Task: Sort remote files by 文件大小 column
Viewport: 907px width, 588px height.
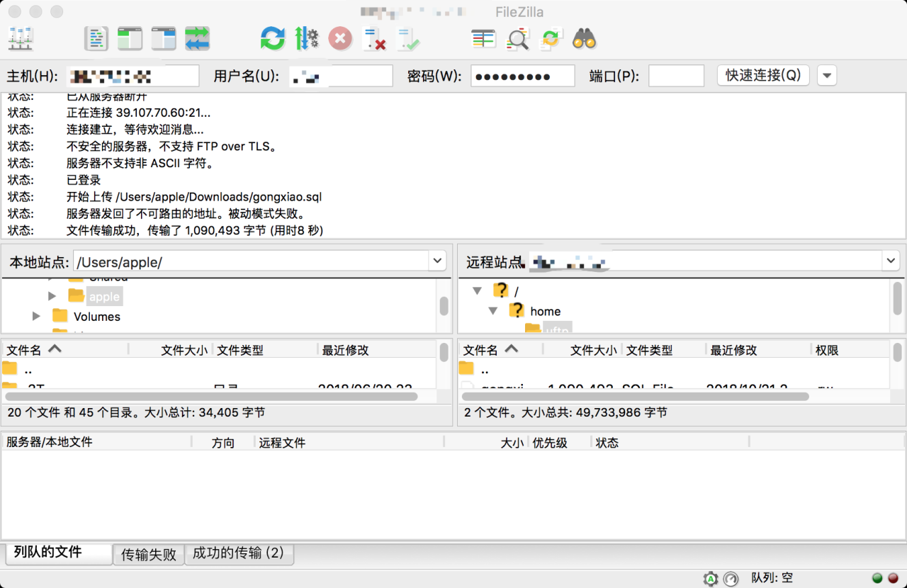Action: click(582, 350)
